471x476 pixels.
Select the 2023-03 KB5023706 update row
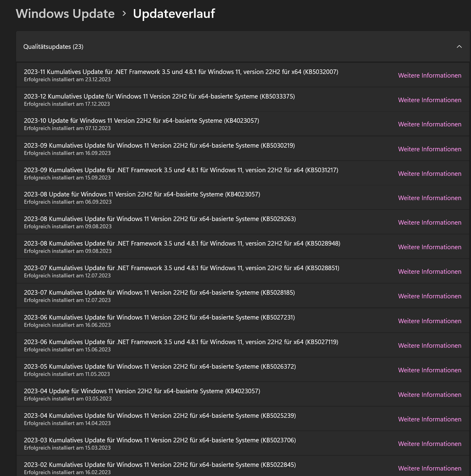(x=160, y=440)
